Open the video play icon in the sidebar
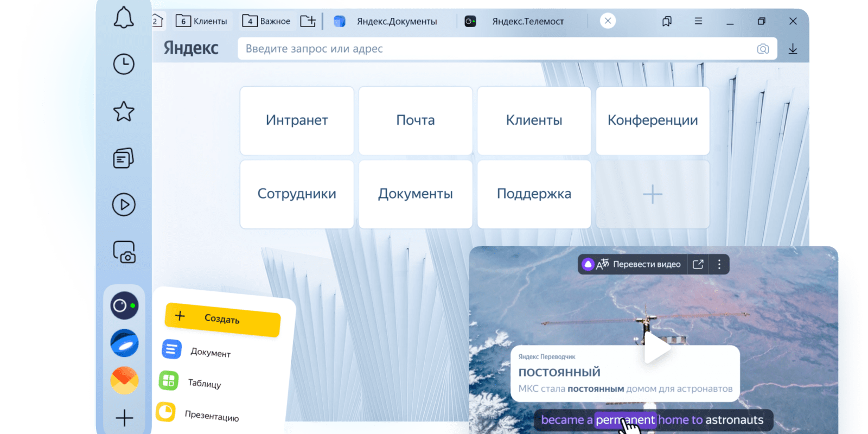 click(124, 205)
